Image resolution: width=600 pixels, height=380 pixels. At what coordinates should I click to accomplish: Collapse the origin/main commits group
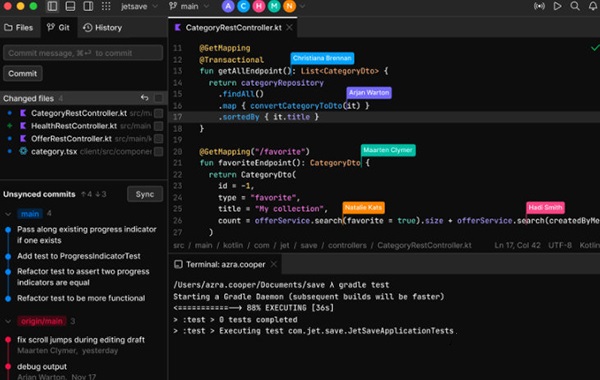pyautogui.click(x=8, y=321)
